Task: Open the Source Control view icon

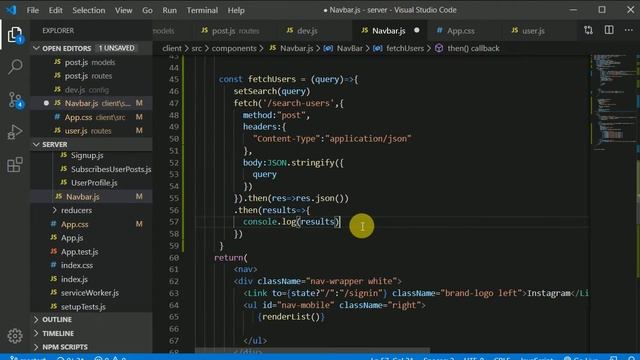Action: pos(15,100)
